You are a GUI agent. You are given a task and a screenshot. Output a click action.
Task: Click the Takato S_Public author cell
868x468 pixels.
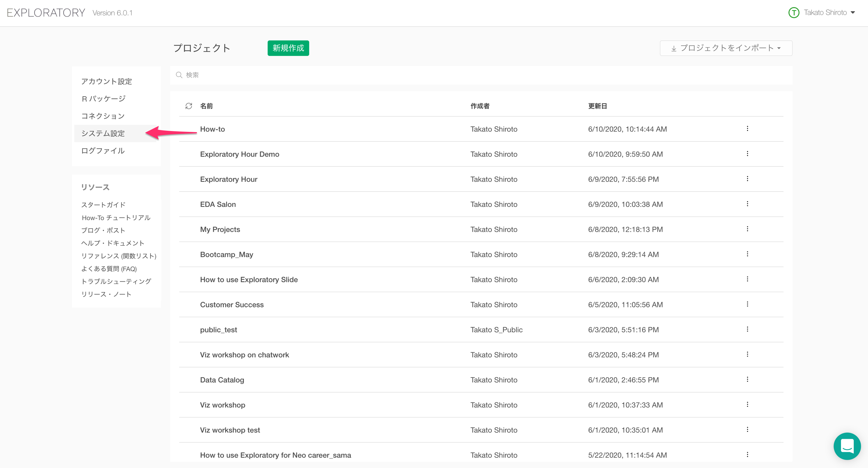[496, 330]
